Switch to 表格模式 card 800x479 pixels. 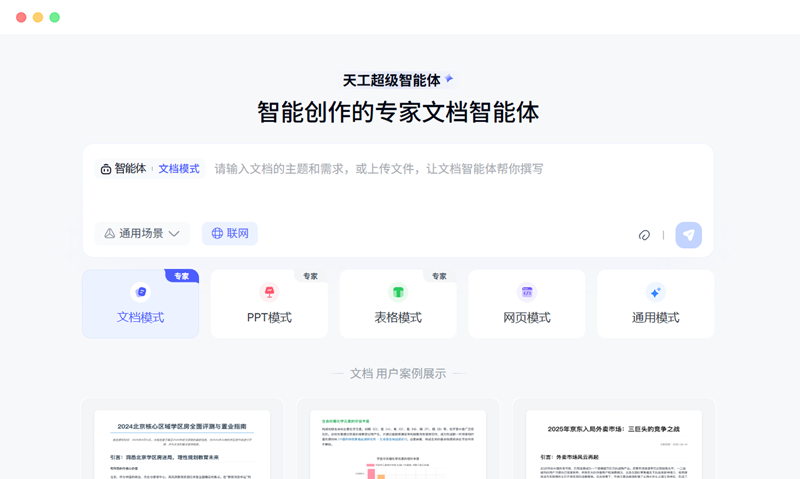[398, 304]
